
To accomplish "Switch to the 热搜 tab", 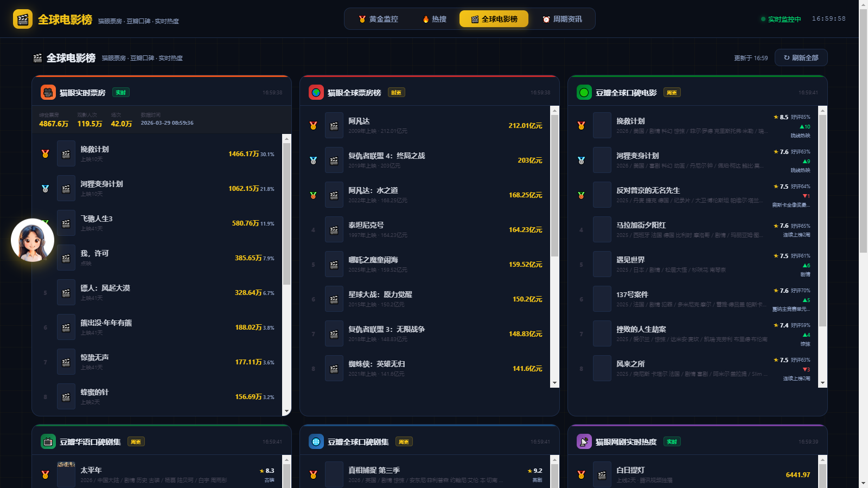I will pyautogui.click(x=435, y=19).
